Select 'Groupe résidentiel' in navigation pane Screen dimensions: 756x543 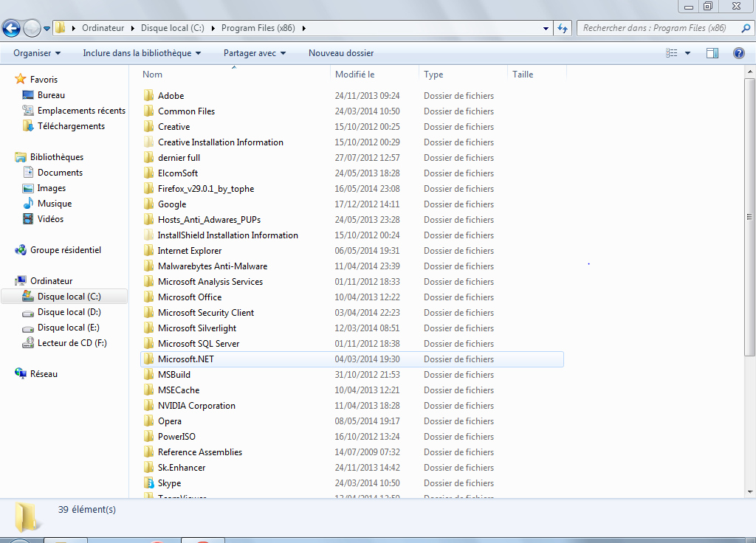pyautogui.click(x=58, y=250)
